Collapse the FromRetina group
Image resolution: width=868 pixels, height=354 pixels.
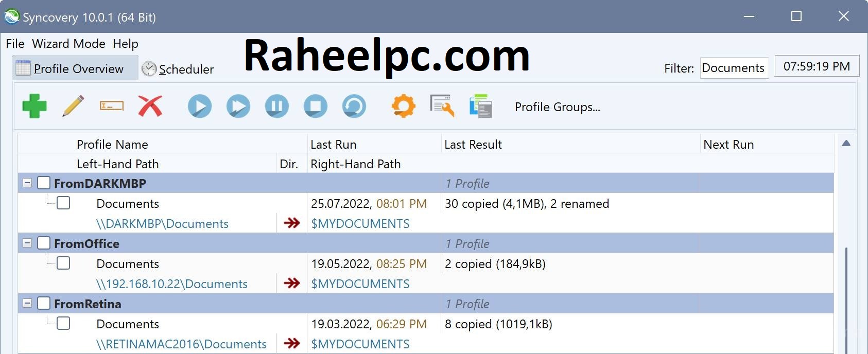coord(28,304)
